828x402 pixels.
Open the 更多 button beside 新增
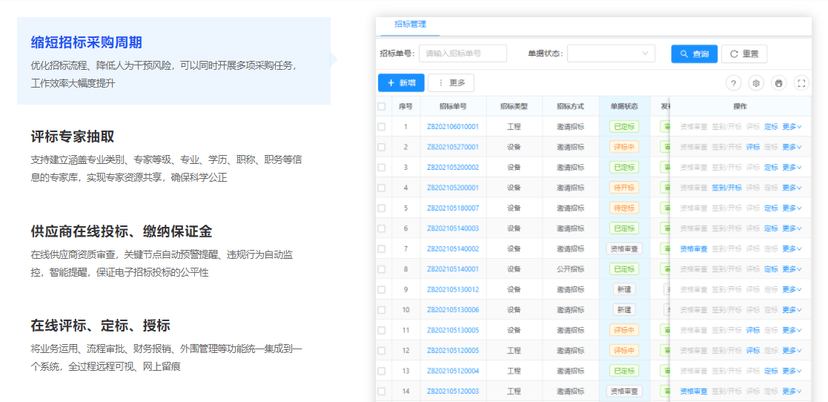(x=451, y=83)
